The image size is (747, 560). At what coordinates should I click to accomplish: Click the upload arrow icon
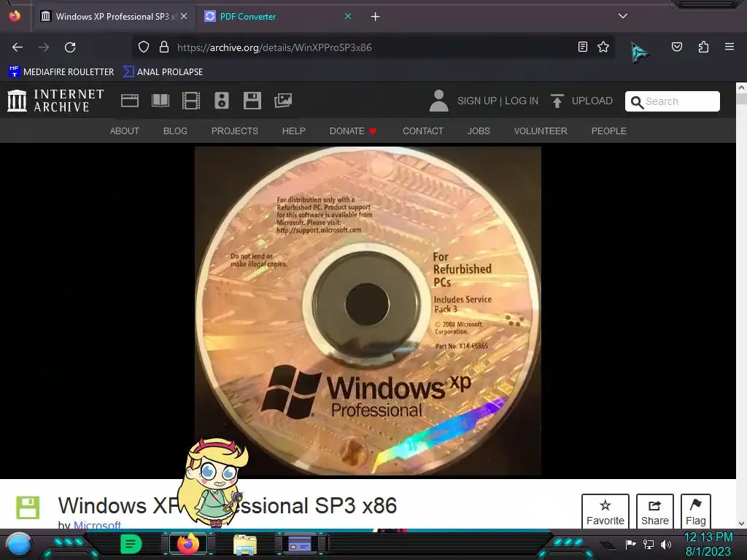(557, 101)
